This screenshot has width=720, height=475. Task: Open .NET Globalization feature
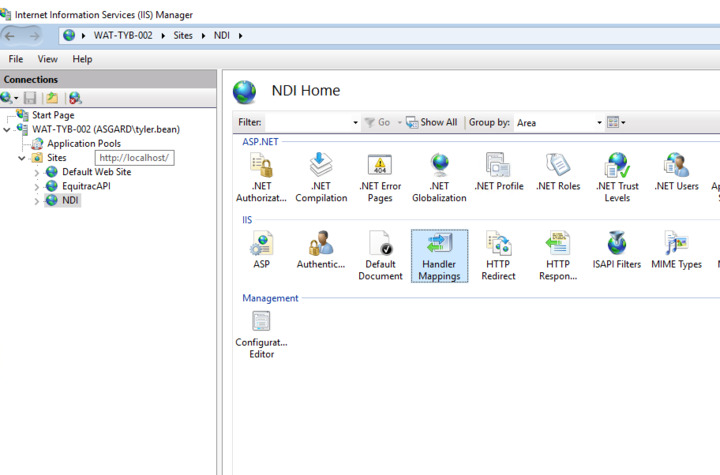click(x=439, y=178)
